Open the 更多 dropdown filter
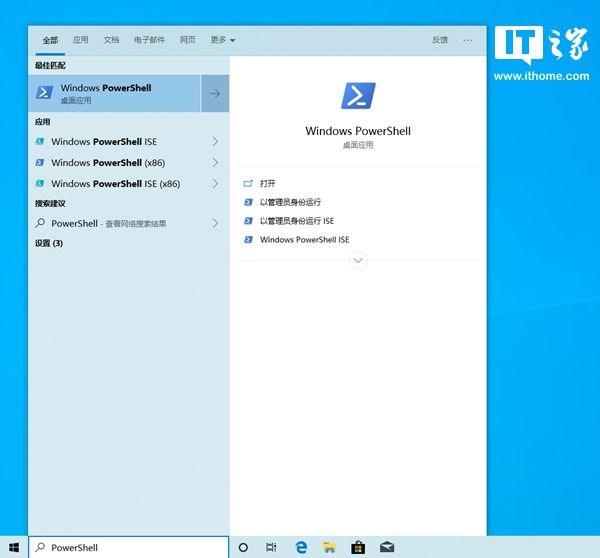 click(x=222, y=40)
